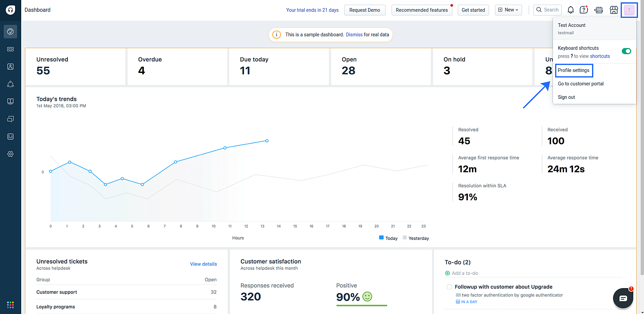The height and width of the screenshot is (314, 644).
Task: Choose Sign out from the menu
Action: [x=566, y=97]
